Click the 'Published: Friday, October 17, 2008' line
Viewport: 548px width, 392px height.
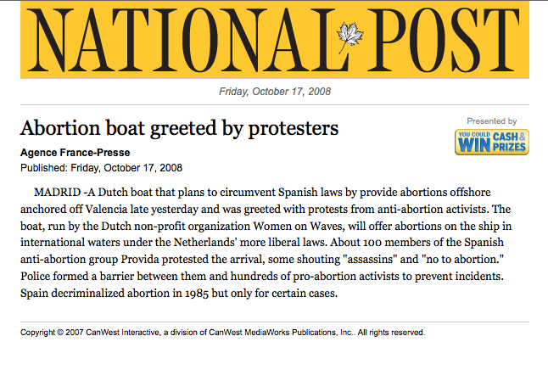click(101, 168)
